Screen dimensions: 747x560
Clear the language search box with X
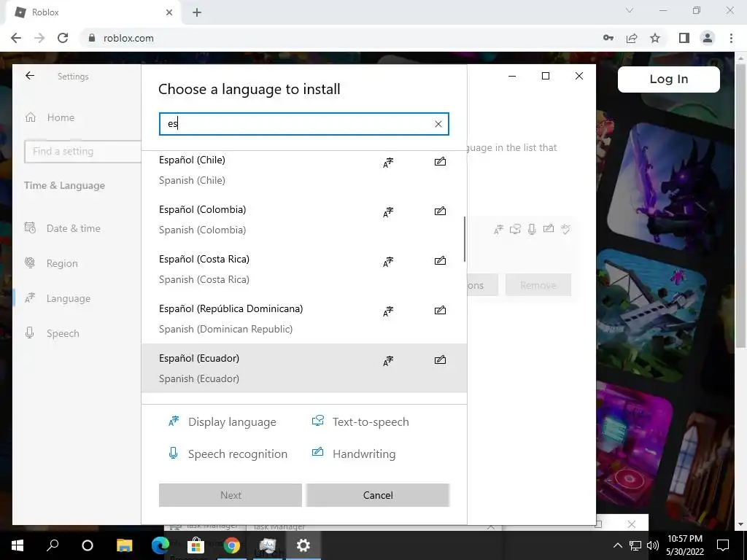438,124
